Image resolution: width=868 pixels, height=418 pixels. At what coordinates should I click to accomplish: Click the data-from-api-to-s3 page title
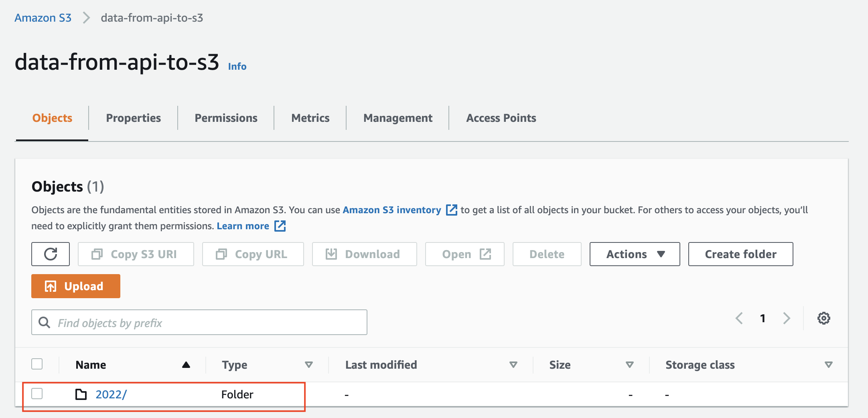point(117,62)
